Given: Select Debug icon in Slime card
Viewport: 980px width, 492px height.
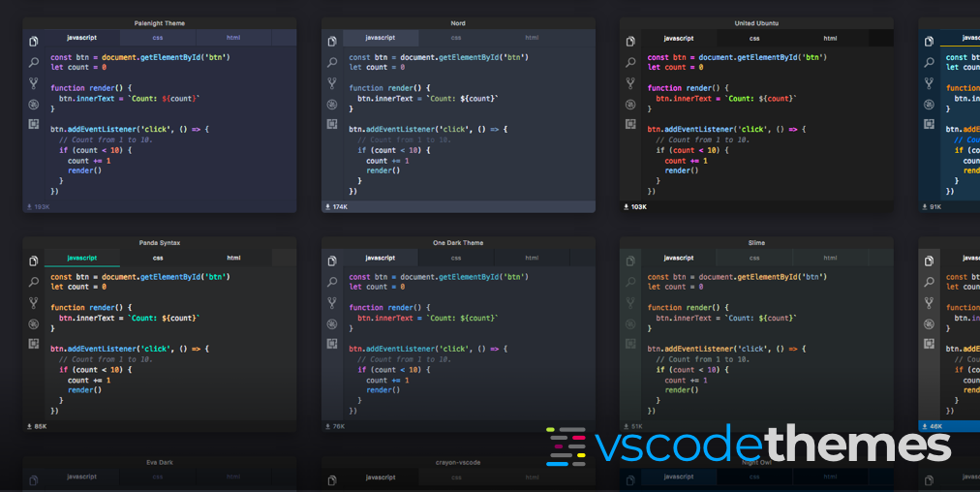Looking at the screenshot, I should click(x=630, y=323).
